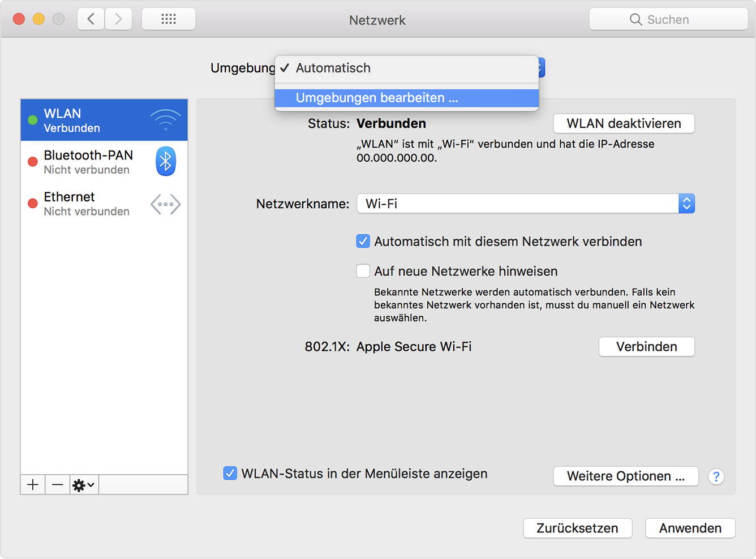Click the Suchen search field
The width and height of the screenshot is (756, 559).
point(668,19)
